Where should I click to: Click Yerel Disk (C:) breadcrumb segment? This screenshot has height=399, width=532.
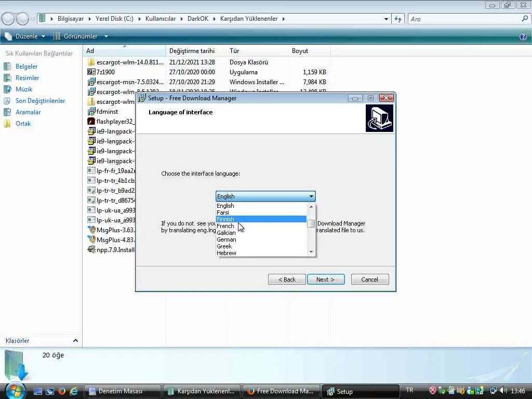pos(114,19)
